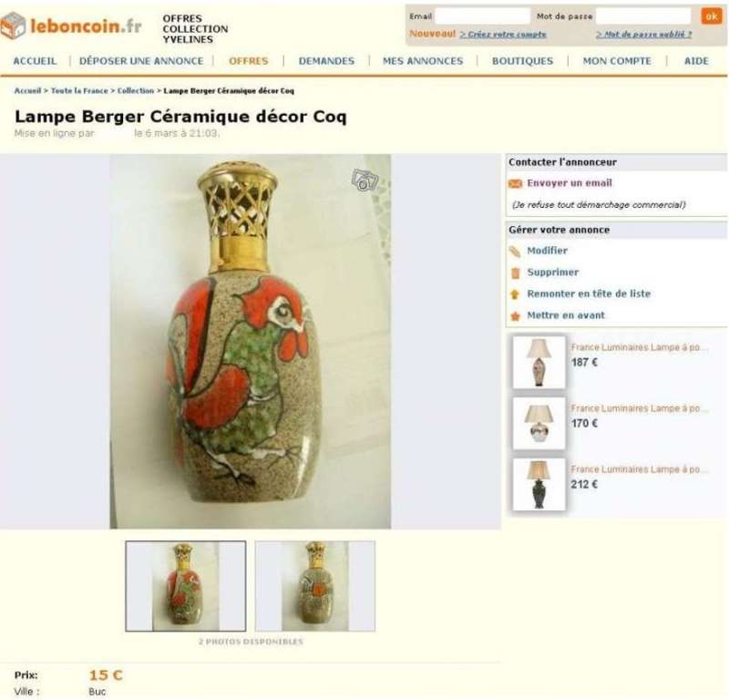Viewport: 729px width, 700px height.
Task: Open the Demandes tab
Action: click(326, 61)
